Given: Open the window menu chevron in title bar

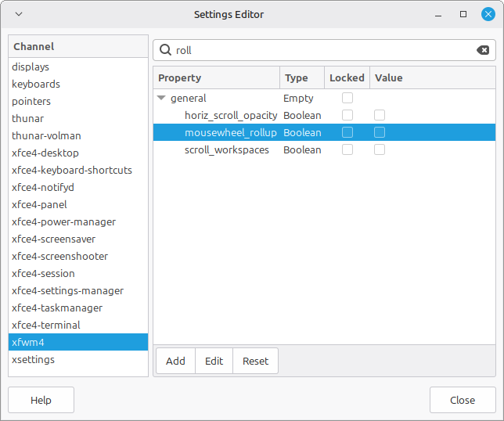Looking at the screenshot, I should 19,15.
